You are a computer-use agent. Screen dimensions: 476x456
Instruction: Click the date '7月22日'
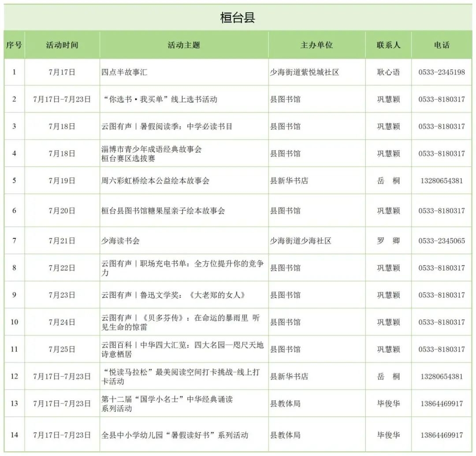click(62, 268)
